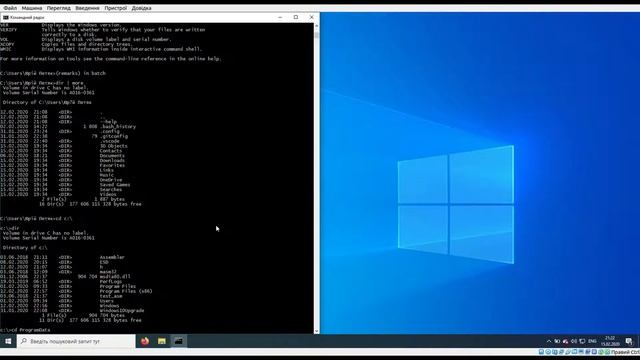Screen dimensions: 640x360
Task: Open the Файл menu in VirtualBox
Action: 10,8
